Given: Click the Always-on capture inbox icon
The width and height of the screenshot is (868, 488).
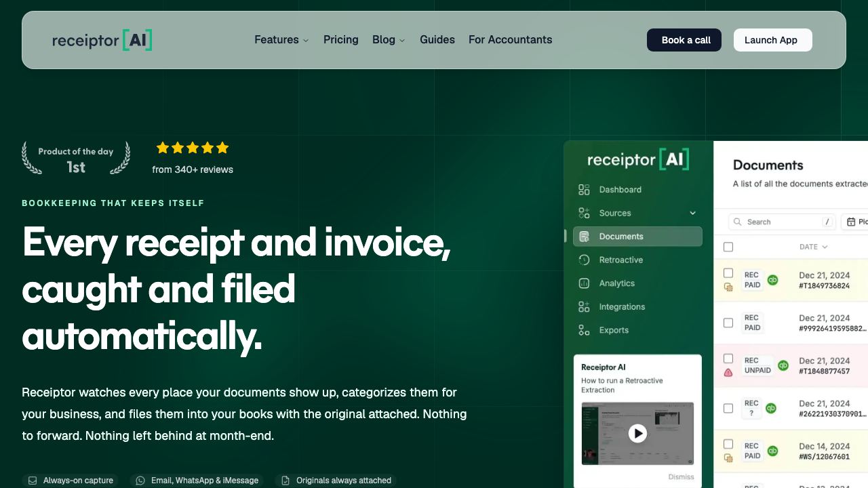Looking at the screenshot, I should pos(33,481).
